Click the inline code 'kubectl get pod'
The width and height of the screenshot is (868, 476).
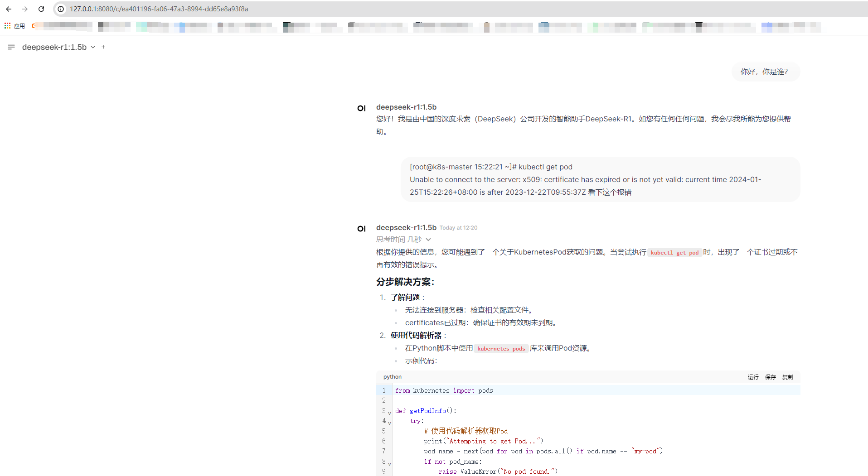tap(674, 253)
